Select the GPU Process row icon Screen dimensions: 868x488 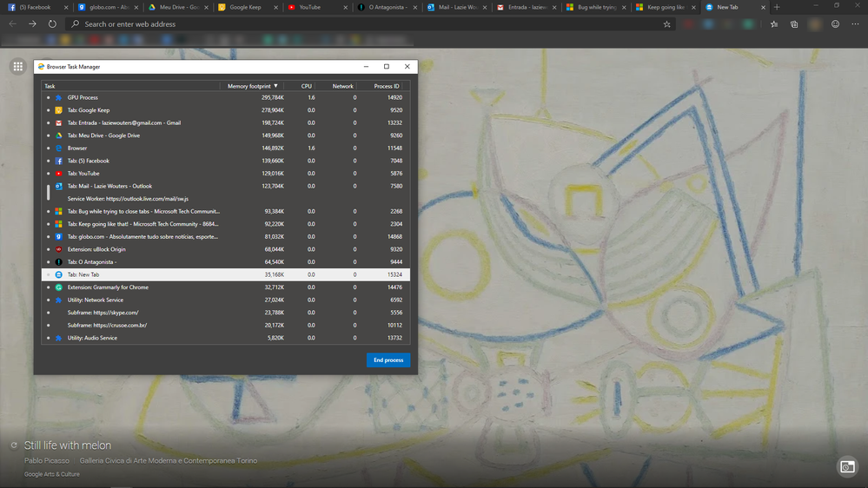coord(59,97)
